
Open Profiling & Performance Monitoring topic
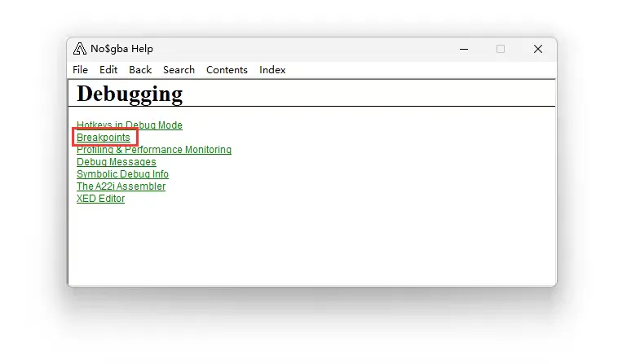click(154, 150)
